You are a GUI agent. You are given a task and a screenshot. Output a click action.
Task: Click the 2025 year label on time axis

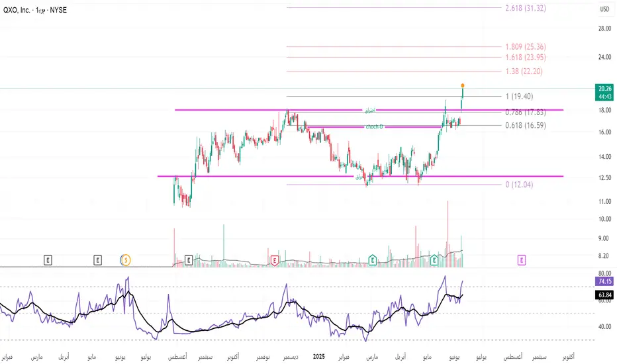(318, 357)
